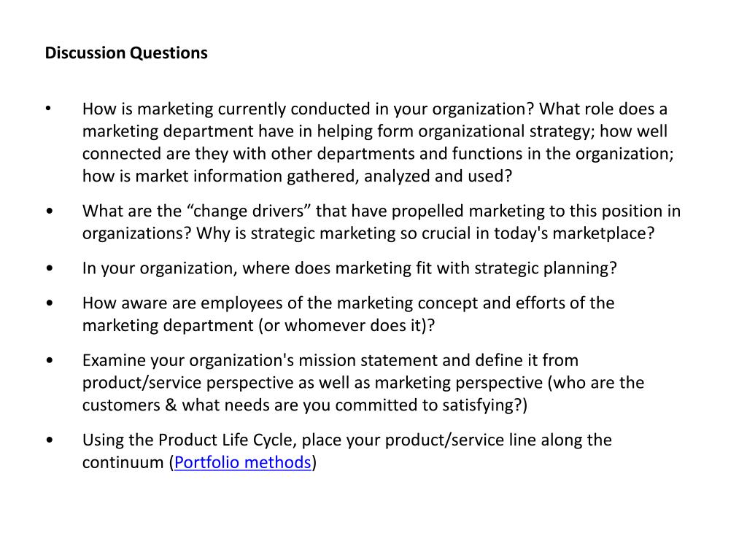Viewport: 747px width, 560px height.
Task: Select line starting "product/service perspective as well"
Action: coord(363,383)
